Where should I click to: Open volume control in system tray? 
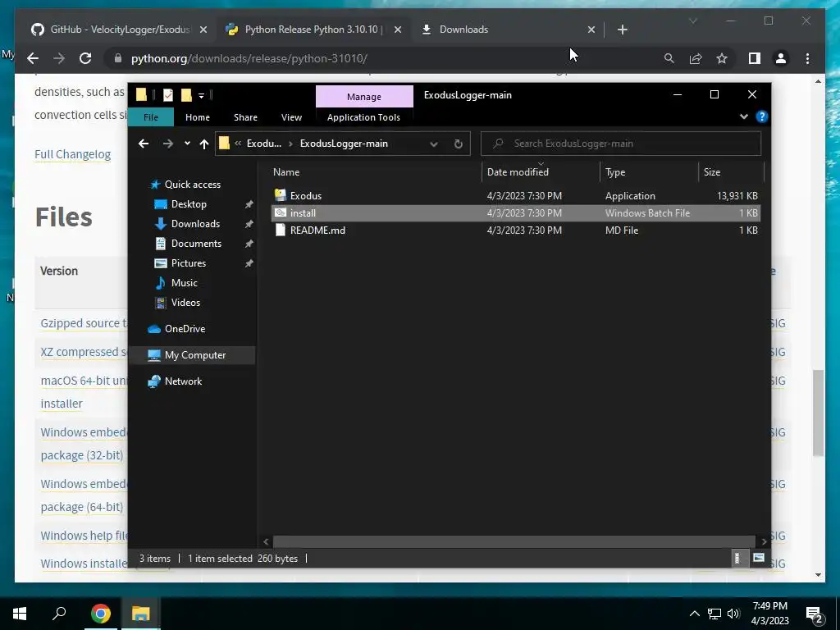tap(733, 614)
